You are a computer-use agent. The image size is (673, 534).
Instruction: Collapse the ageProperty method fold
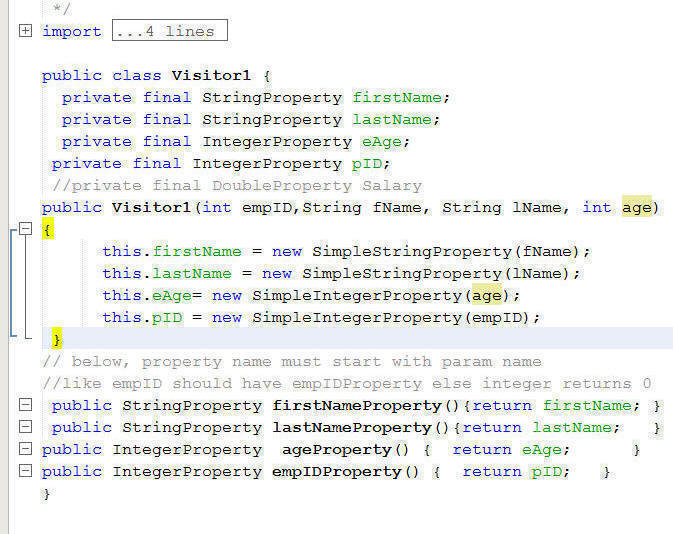25,449
